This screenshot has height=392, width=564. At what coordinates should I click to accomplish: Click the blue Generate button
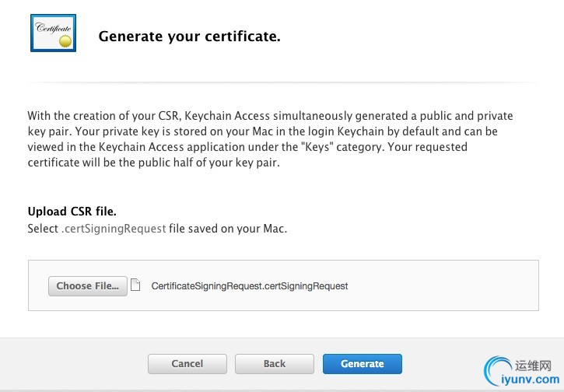(x=363, y=363)
